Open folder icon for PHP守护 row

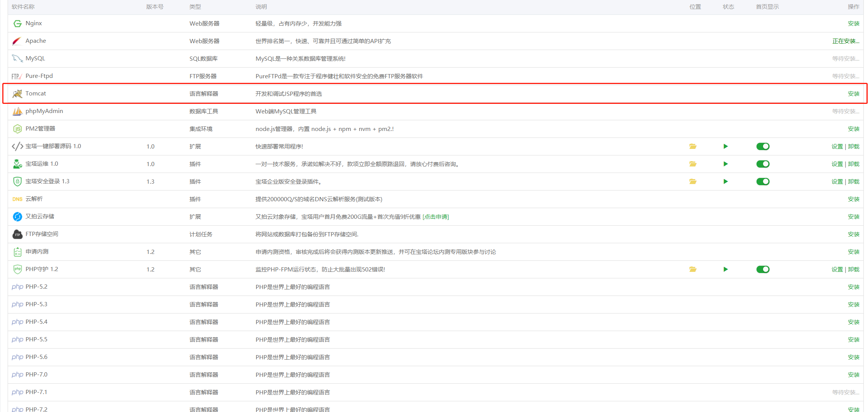(x=693, y=270)
